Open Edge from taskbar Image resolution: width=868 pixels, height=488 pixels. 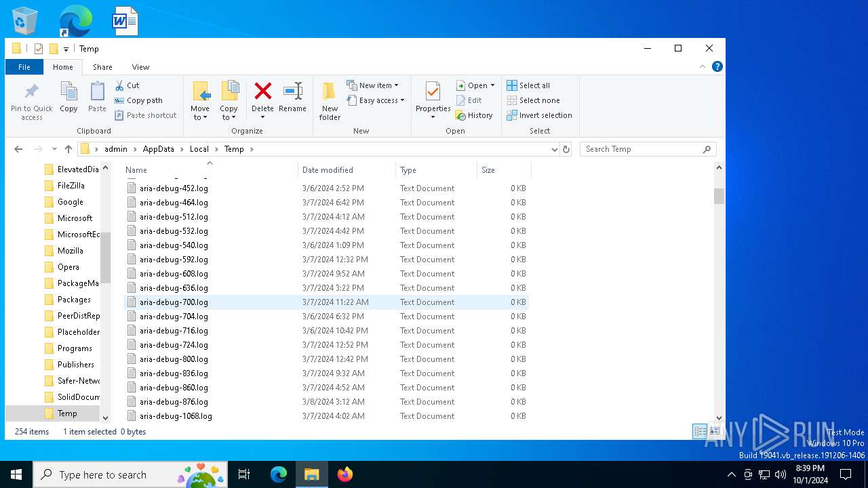(x=279, y=474)
